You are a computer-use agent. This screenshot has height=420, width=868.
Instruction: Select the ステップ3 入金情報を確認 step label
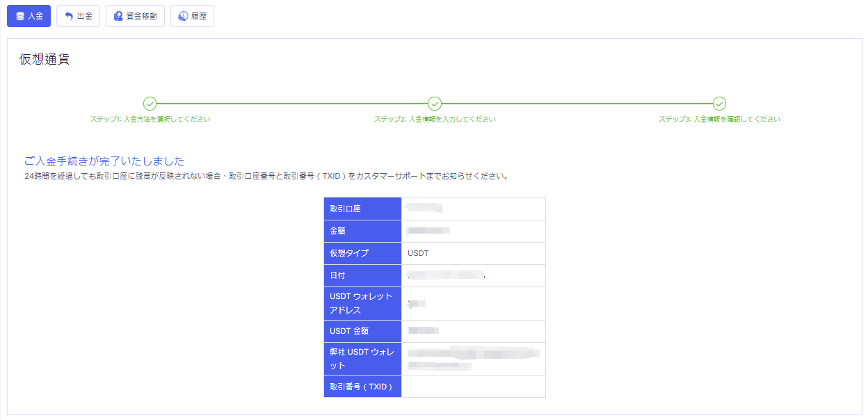click(719, 119)
